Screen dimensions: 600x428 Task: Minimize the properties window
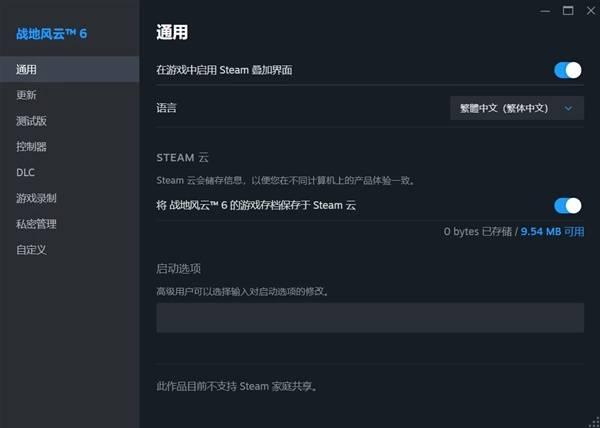tap(545, 11)
